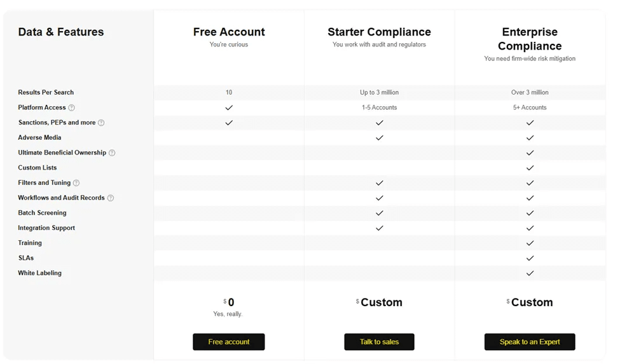Click Speak to an Expert button
Image resolution: width=620 pixels, height=364 pixels.
pyautogui.click(x=530, y=342)
